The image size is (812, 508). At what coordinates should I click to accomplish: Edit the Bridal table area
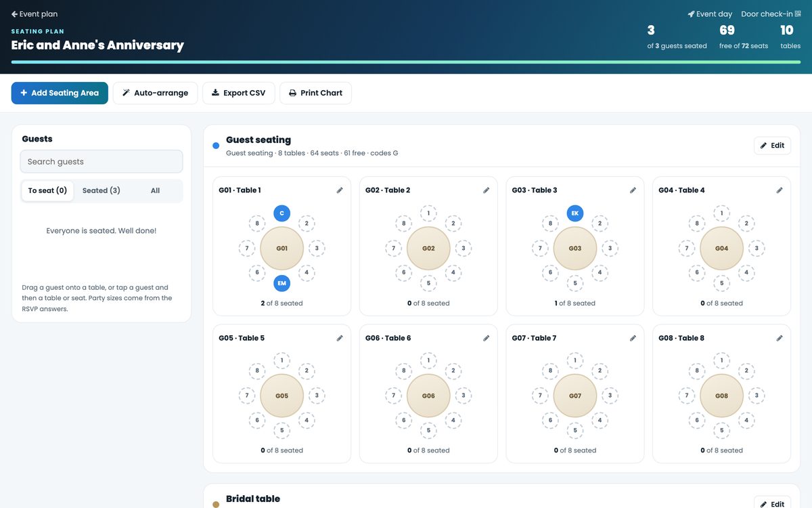click(x=772, y=504)
